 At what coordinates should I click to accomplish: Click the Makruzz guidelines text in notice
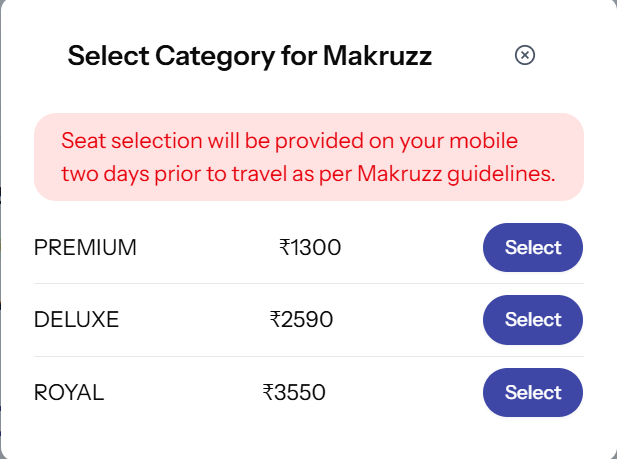(456, 174)
